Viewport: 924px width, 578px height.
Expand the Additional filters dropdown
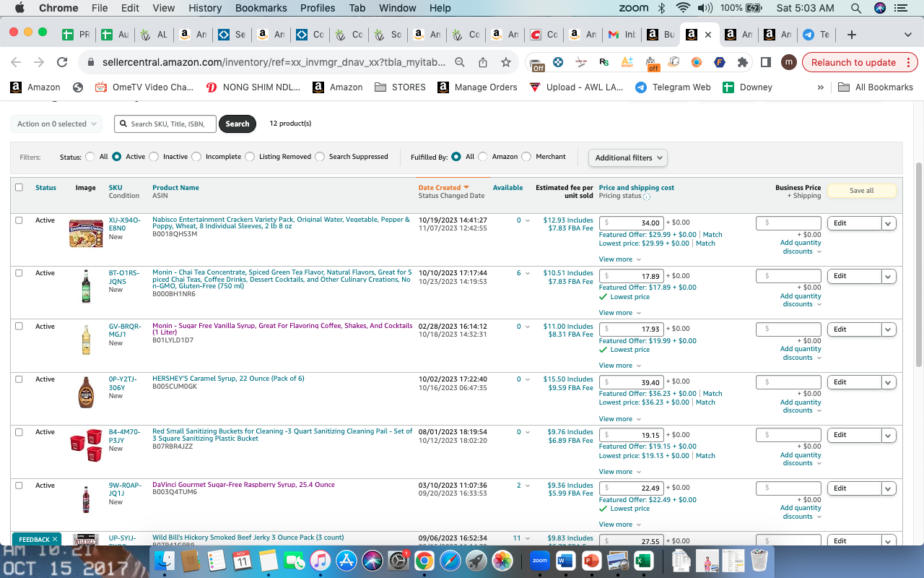coord(627,158)
